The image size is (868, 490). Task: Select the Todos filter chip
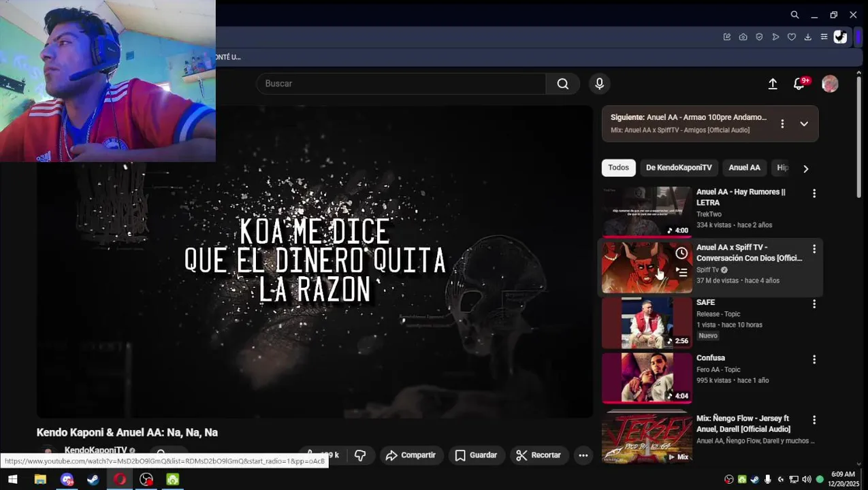point(618,167)
